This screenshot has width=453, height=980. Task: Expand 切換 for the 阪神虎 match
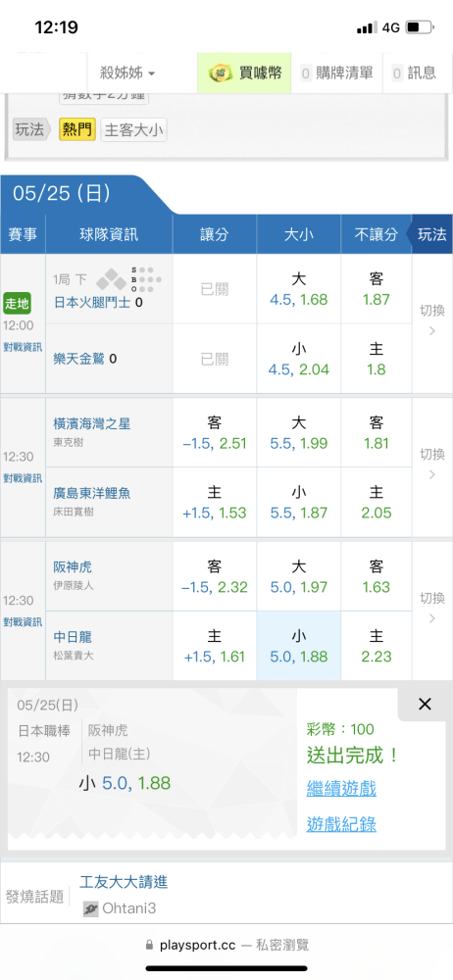tap(431, 609)
